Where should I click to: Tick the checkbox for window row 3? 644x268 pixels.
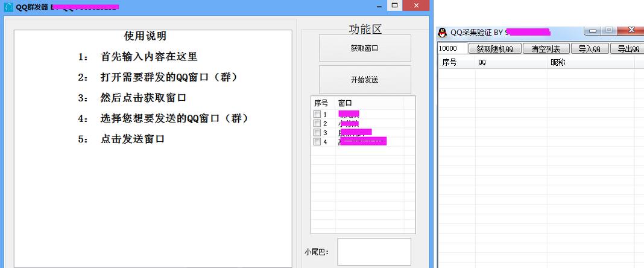click(x=317, y=132)
